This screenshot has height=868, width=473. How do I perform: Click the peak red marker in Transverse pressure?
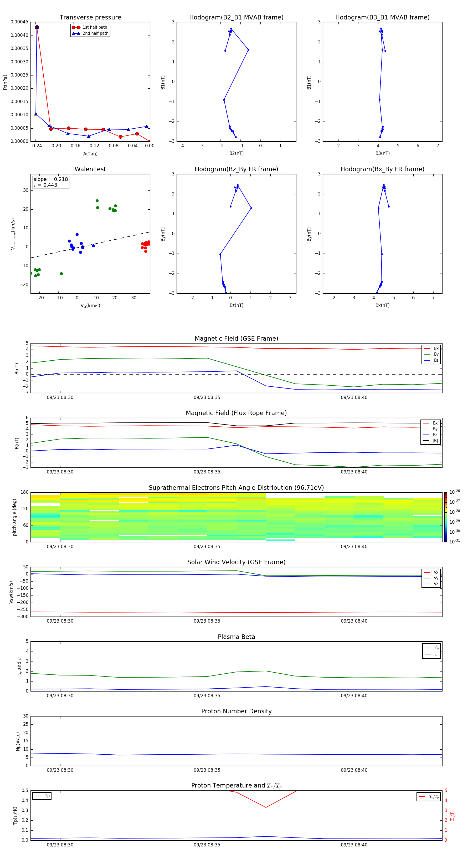tap(37, 27)
